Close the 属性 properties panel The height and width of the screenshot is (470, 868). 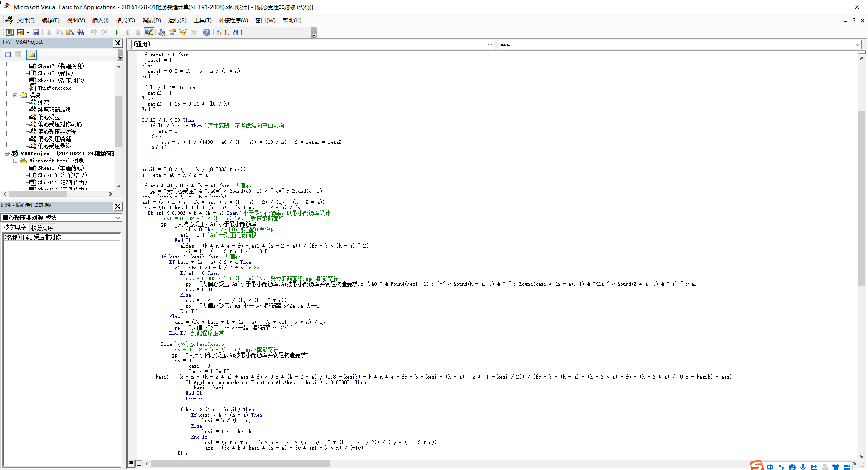point(117,206)
